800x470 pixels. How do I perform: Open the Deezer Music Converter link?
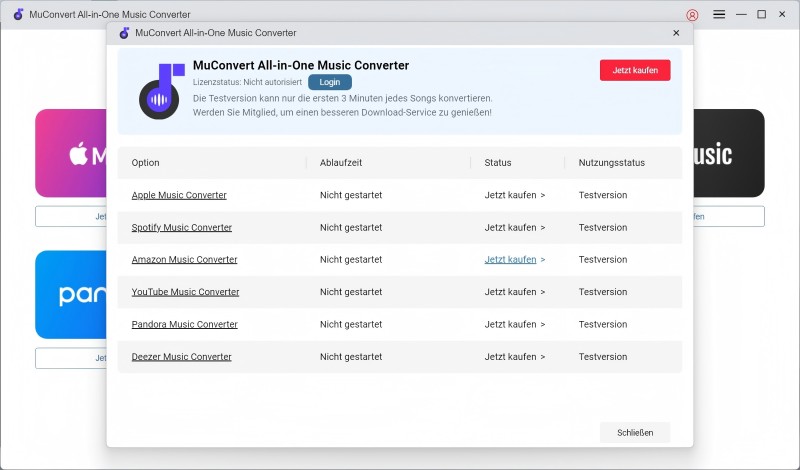[182, 357]
